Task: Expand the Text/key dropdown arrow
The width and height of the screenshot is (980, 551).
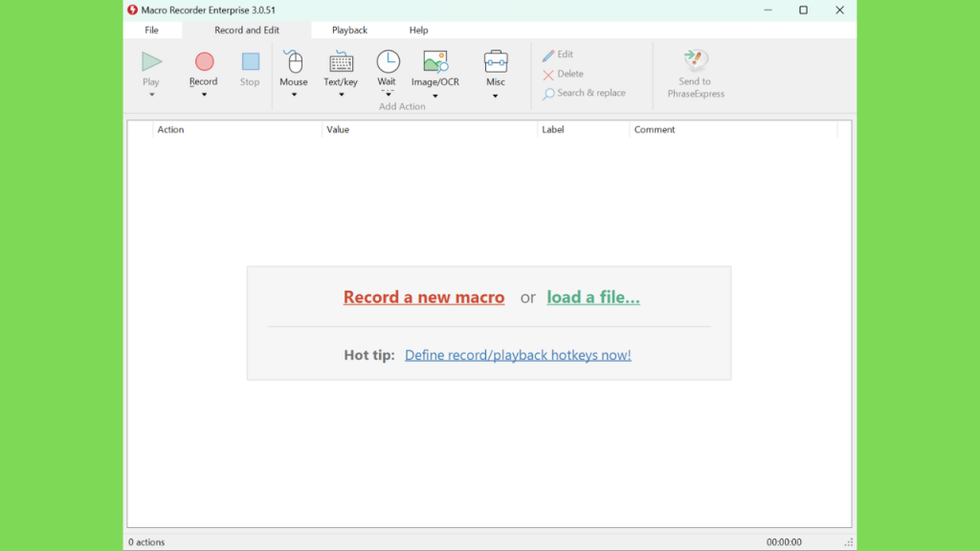Action: point(342,95)
